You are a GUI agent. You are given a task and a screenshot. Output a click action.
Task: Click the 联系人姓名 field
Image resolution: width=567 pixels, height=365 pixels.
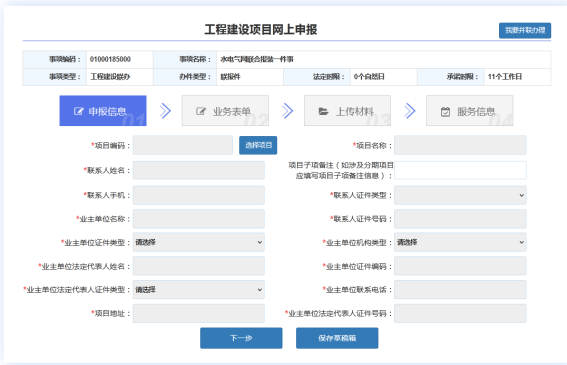pos(199,170)
